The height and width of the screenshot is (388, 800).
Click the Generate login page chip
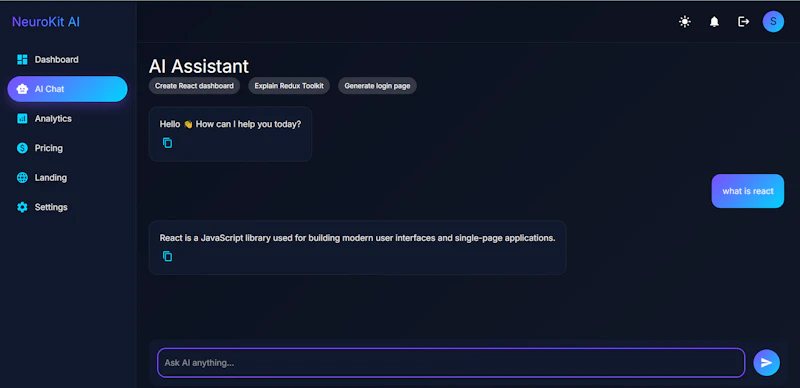click(x=377, y=86)
